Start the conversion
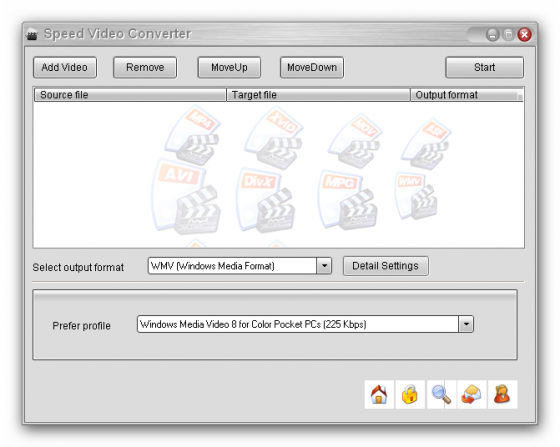 tap(484, 67)
